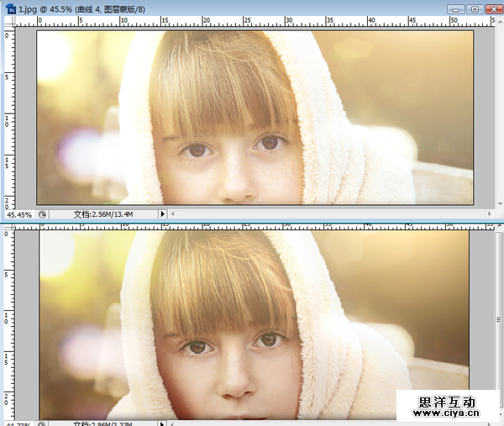Click the vertical scrollbar thumb of the bottom window

click(x=499, y=322)
